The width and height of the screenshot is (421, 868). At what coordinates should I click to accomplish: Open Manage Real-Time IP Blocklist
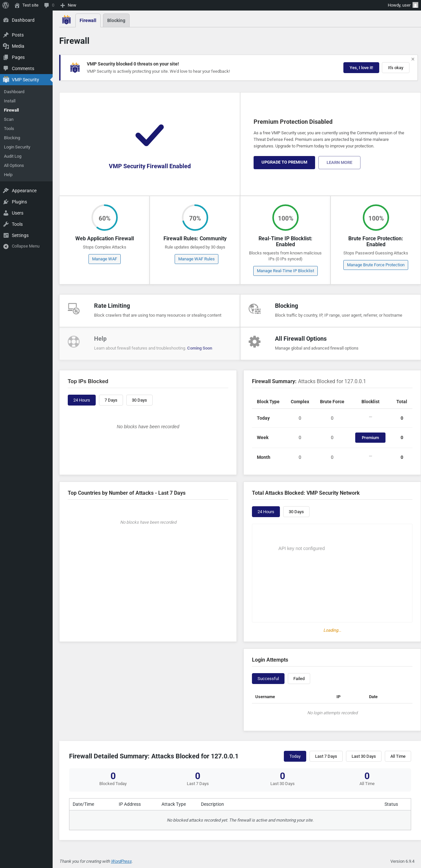pos(285,271)
